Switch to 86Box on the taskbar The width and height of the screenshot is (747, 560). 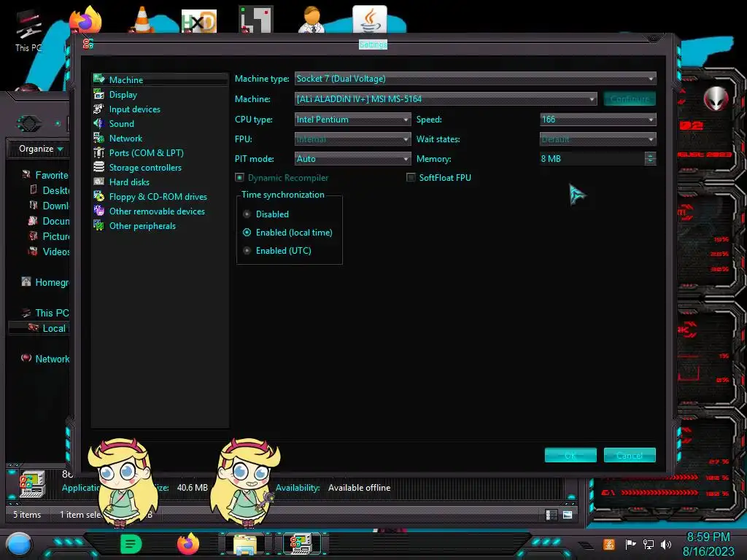pos(301,544)
